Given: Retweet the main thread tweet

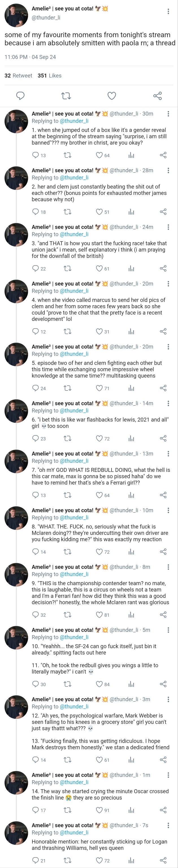Looking at the screenshot, I should pyautogui.click(x=66, y=96).
